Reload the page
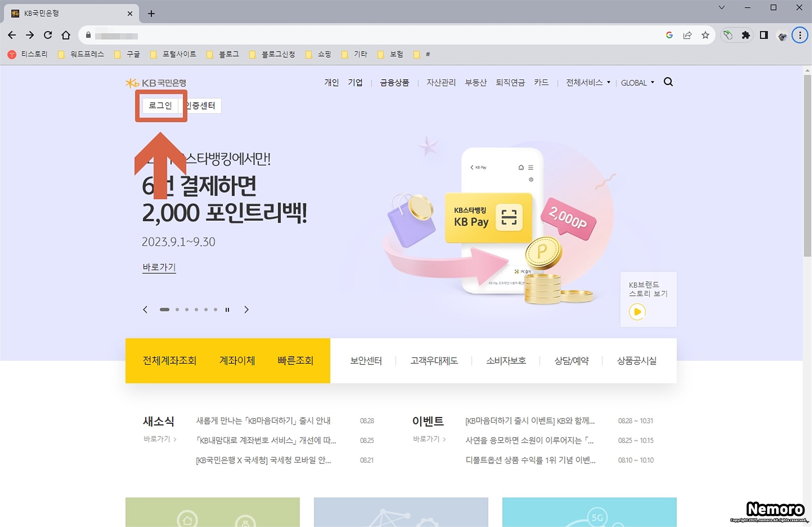Image resolution: width=812 pixels, height=527 pixels. click(x=48, y=35)
